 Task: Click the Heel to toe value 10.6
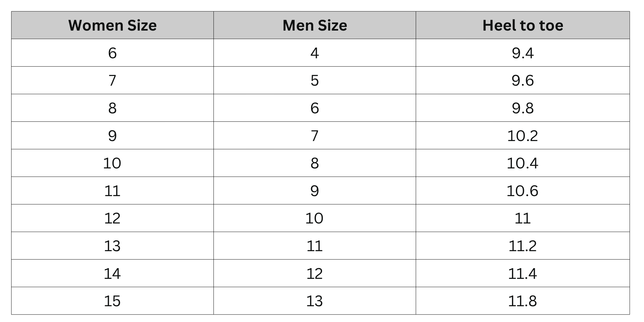(523, 191)
